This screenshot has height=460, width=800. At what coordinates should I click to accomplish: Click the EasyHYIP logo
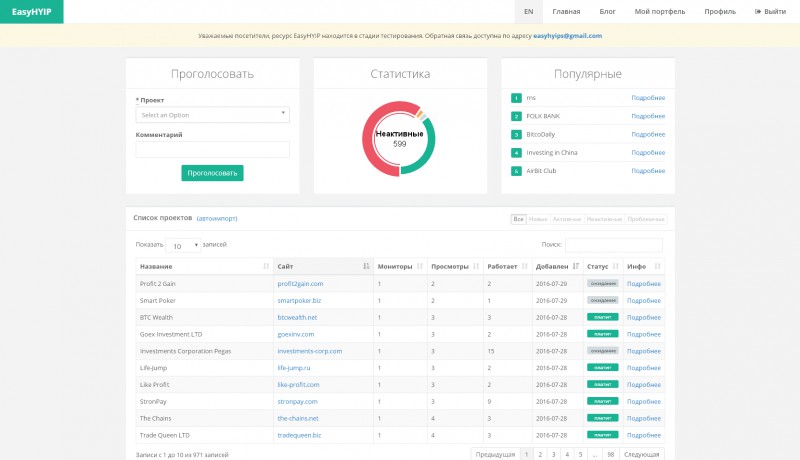32,12
